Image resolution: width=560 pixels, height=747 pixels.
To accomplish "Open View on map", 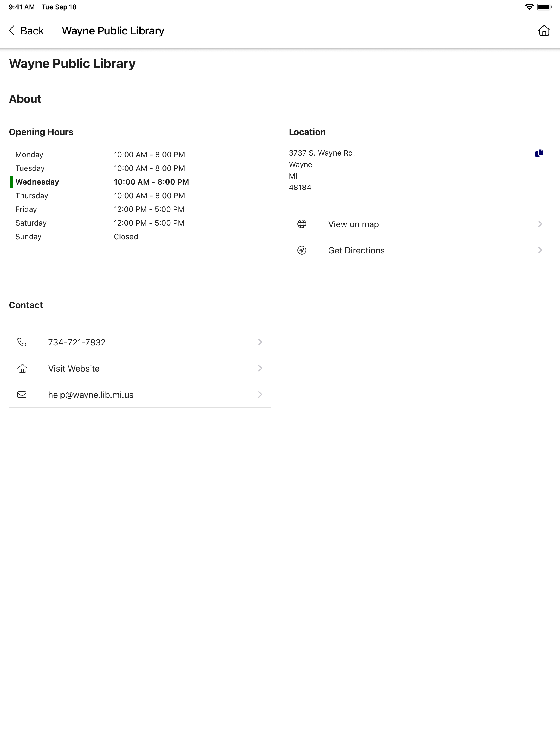I will [x=420, y=224].
